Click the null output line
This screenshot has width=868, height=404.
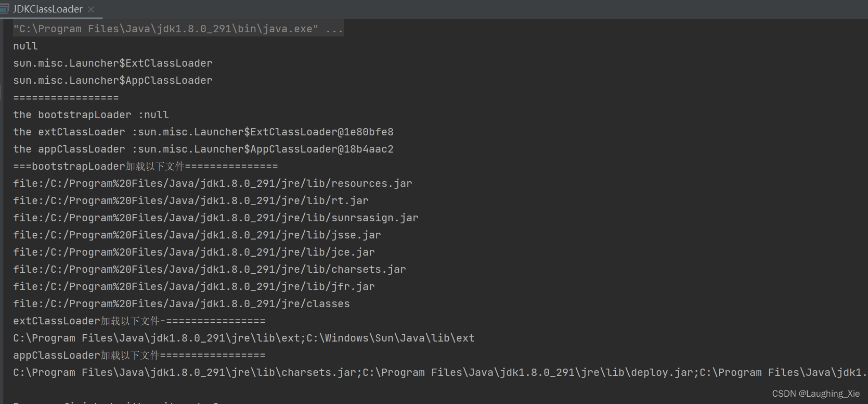click(25, 46)
